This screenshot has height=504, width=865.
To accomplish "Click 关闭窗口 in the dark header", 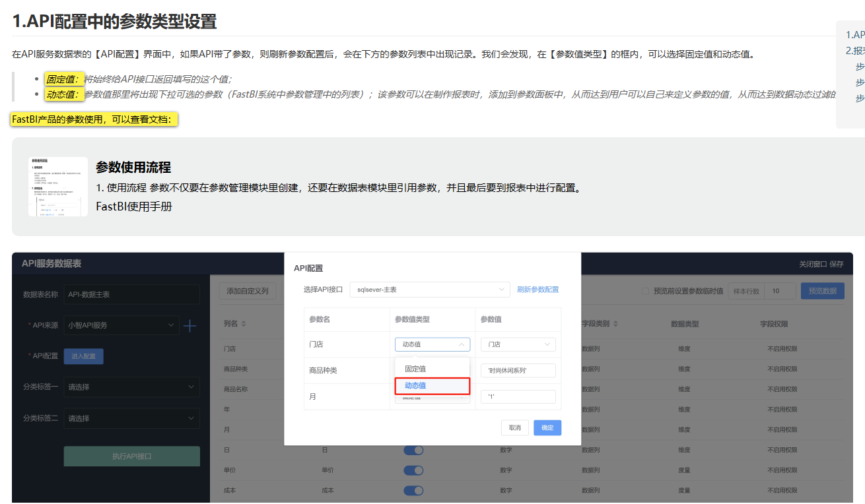I will pyautogui.click(x=813, y=264).
